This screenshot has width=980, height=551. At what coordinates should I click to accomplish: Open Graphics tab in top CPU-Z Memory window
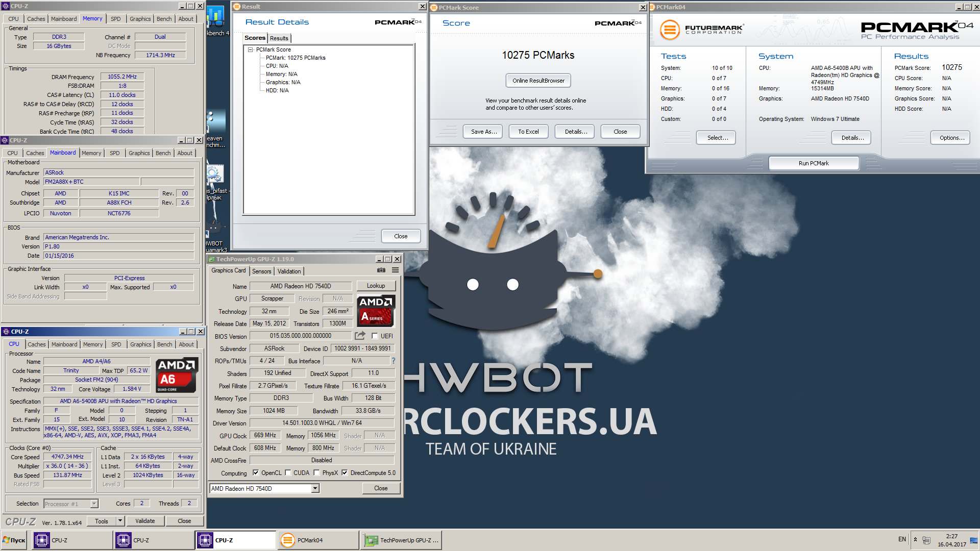[x=140, y=19]
